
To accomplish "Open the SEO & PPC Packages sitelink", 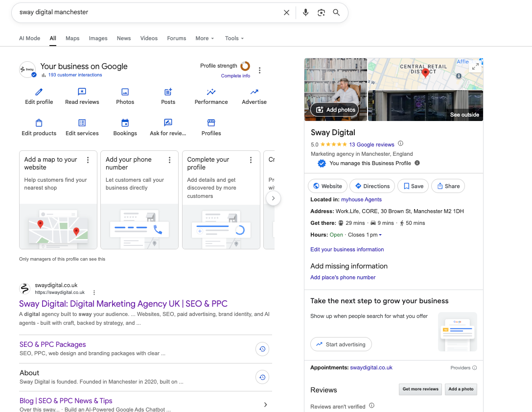I will [x=52, y=344].
